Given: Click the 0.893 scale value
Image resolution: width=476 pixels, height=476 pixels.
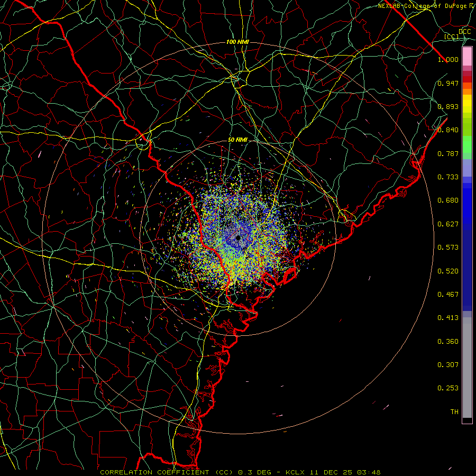Looking at the screenshot, I should pos(448,106).
